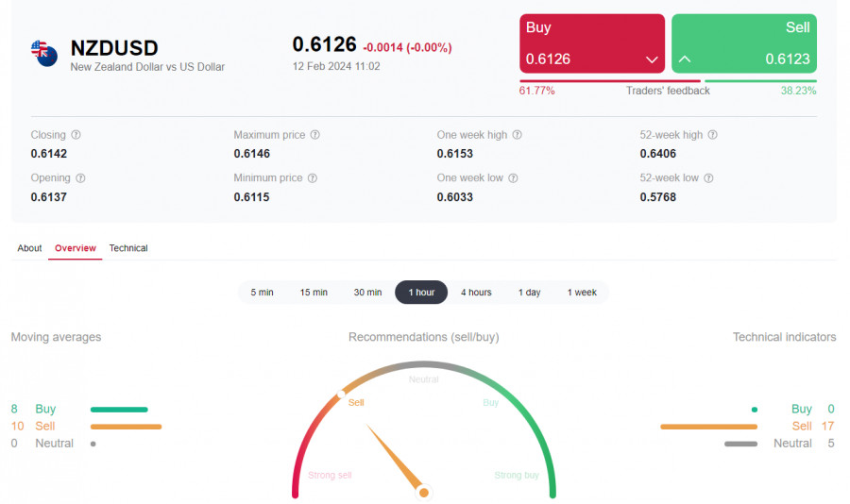Screen dimensions: 850x504
Task: Select the 15 min timeframe
Action: (314, 292)
